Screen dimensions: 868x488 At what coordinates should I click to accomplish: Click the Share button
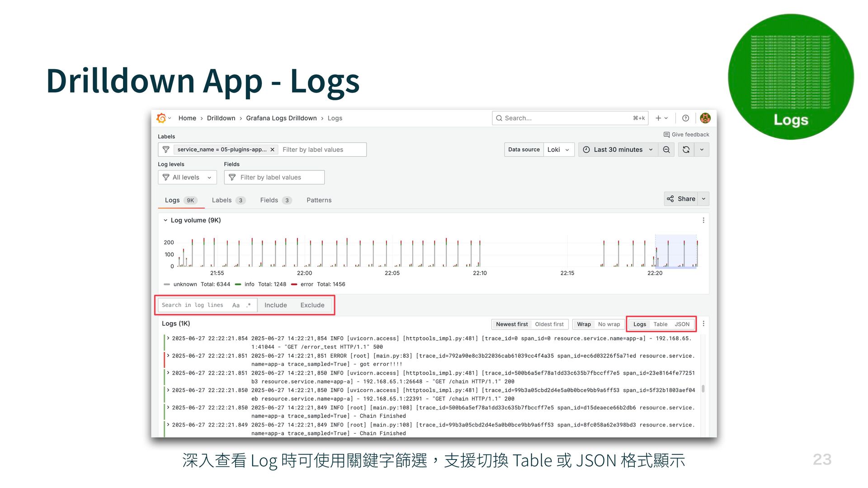tap(681, 199)
